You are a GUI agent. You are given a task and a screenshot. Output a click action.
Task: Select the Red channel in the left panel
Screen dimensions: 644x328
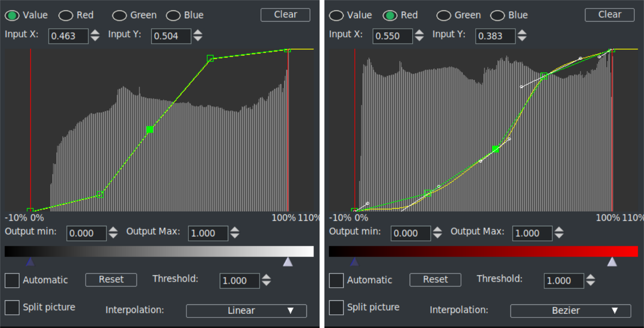[x=65, y=15]
